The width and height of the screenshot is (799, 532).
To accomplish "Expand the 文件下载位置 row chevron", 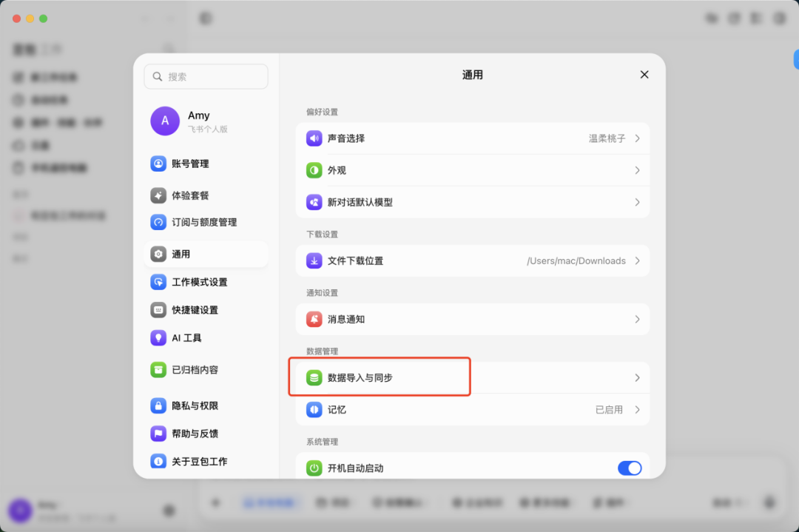I will [x=637, y=261].
